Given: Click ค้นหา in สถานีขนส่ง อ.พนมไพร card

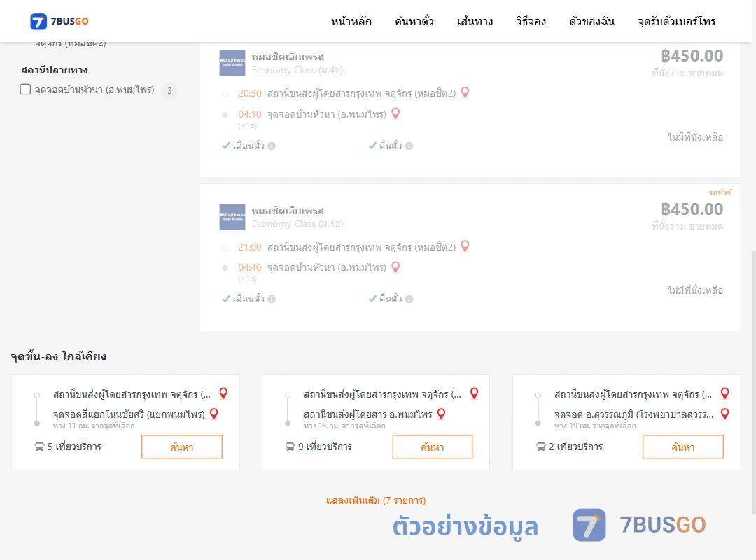Looking at the screenshot, I should pyautogui.click(x=433, y=447).
